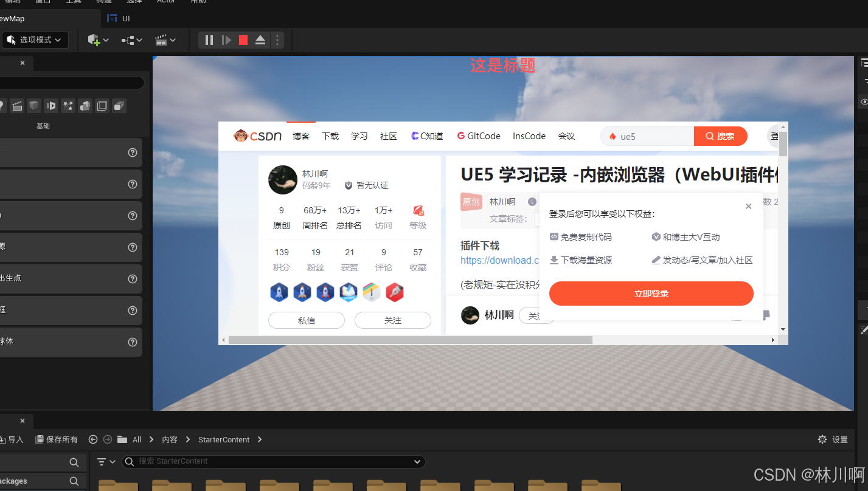Close the Content Browser panel tab
This screenshot has width=868, height=491.
click(23, 421)
